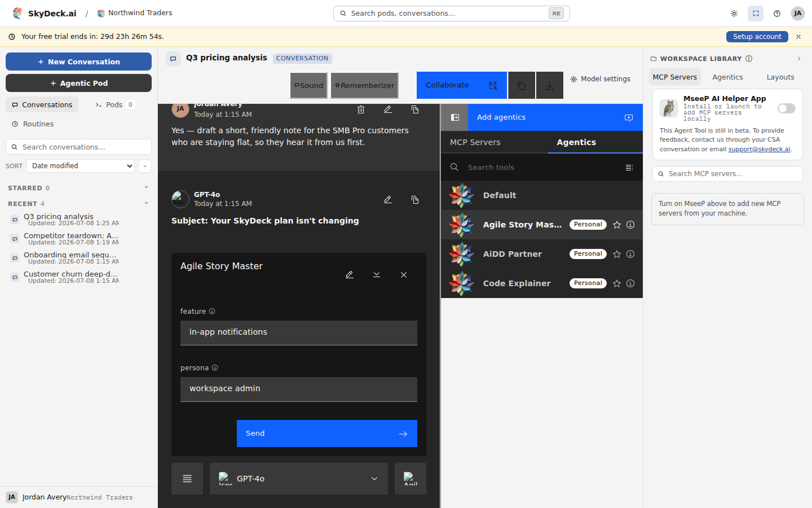Toggle the Rememberizer button
Screen dimensions: 812x508
point(364,85)
